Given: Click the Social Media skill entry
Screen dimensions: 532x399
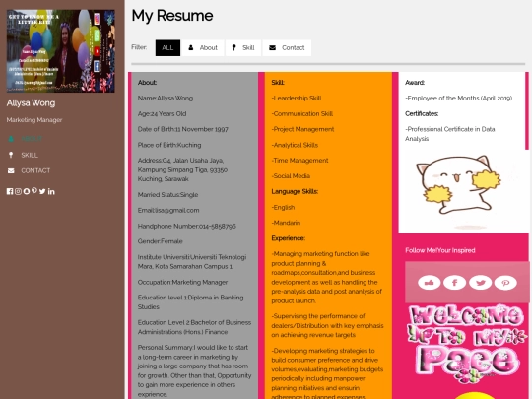Looking at the screenshot, I should pos(291,176).
